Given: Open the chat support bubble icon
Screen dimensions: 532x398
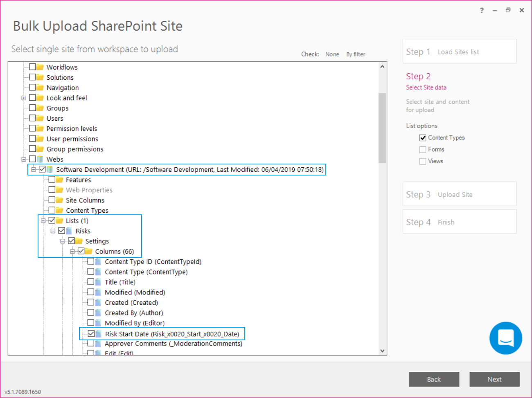Looking at the screenshot, I should pyautogui.click(x=506, y=338).
